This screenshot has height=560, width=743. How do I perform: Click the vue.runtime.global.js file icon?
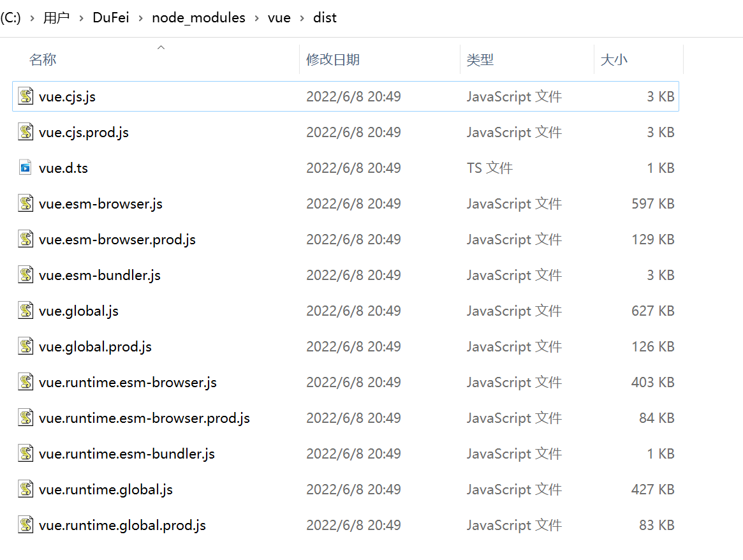pyautogui.click(x=26, y=489)
